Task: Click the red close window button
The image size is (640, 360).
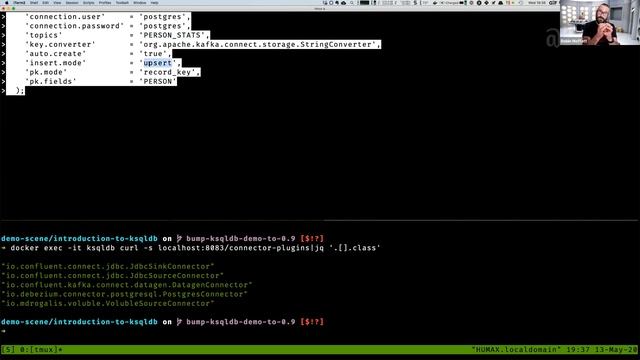Action: (x=4, y=8)
